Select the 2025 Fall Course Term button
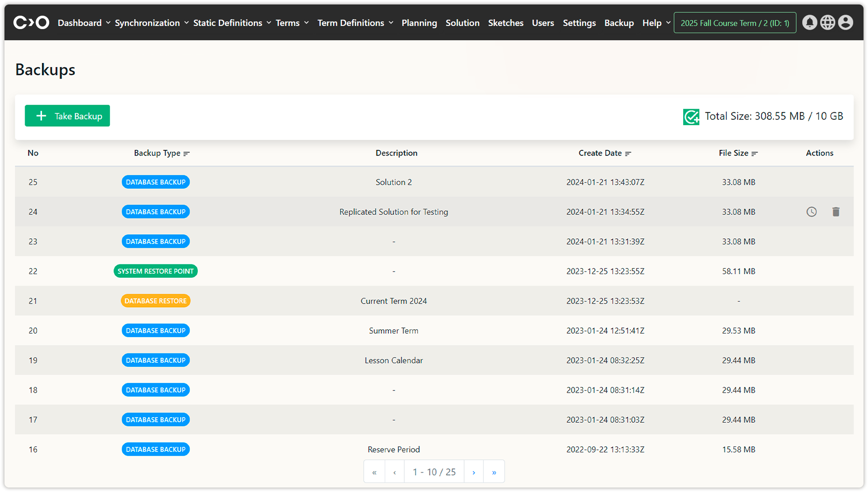The width and height of the screenshot is (868, 492). [735, 23]
